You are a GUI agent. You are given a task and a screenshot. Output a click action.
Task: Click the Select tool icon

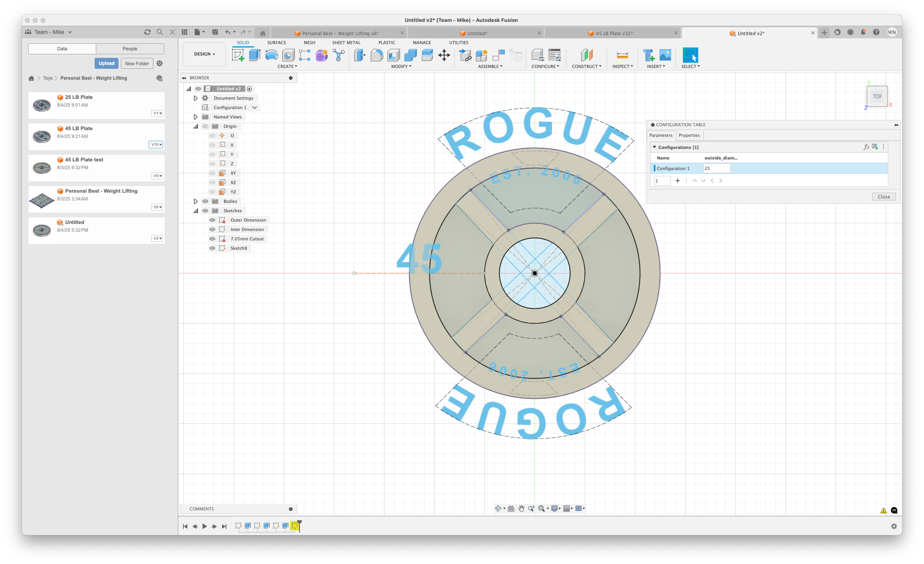(x=690, y=55)
